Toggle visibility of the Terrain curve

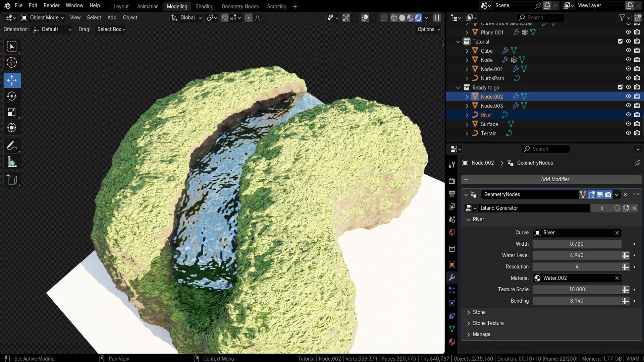(628, 133)
